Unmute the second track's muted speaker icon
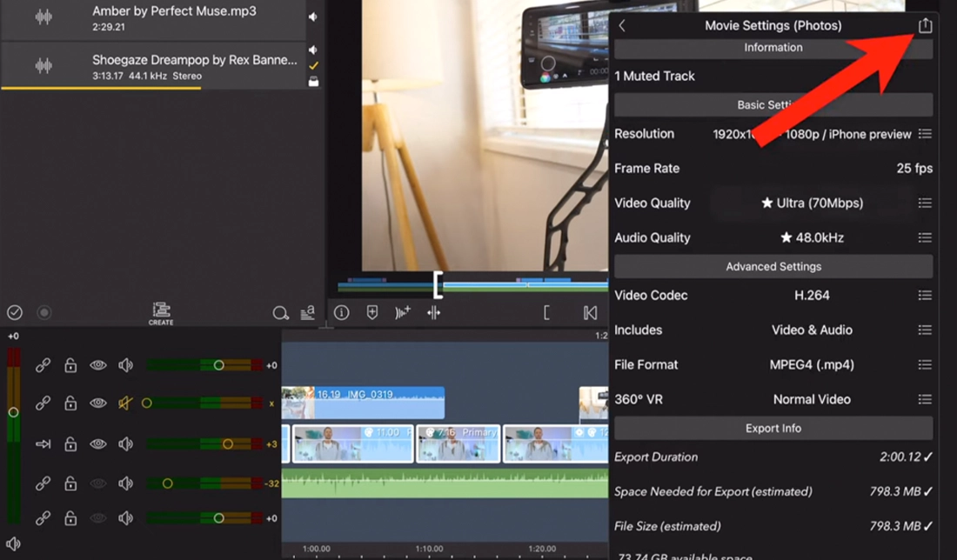 pyautogui.click(x=126, y=403)
